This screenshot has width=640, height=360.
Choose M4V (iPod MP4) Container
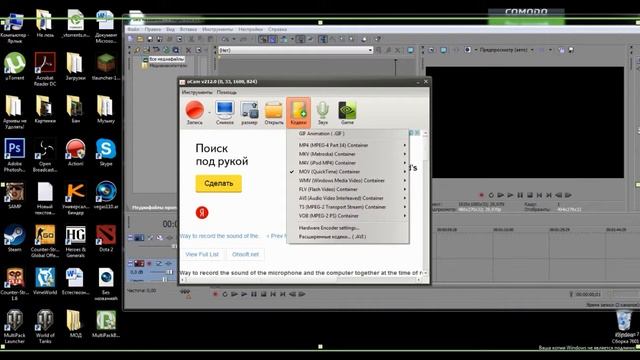coord(348,163)
